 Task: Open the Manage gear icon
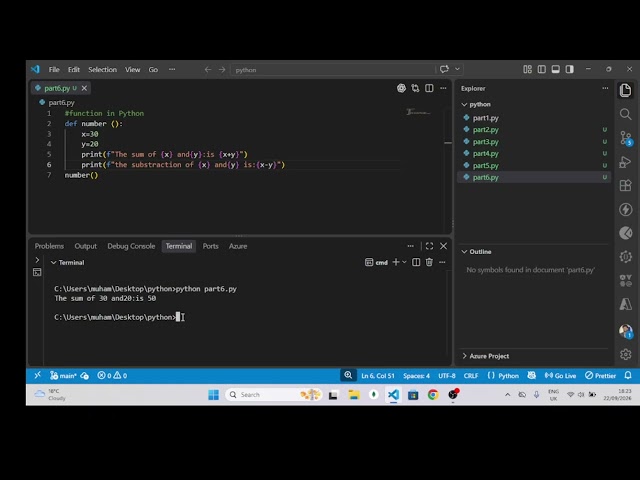(625, 354)
